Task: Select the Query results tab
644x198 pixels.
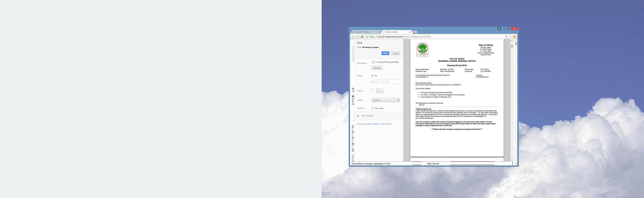Action: [x=394, y=32]
